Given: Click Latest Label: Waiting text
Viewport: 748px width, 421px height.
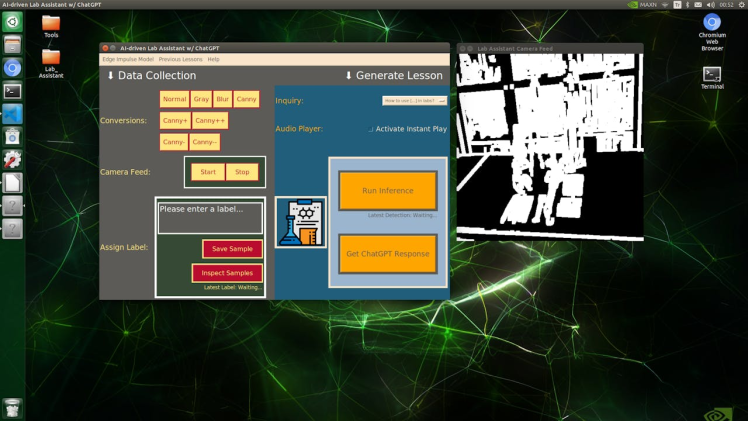Looking at the screenshot, I should (x=233, y=287).
